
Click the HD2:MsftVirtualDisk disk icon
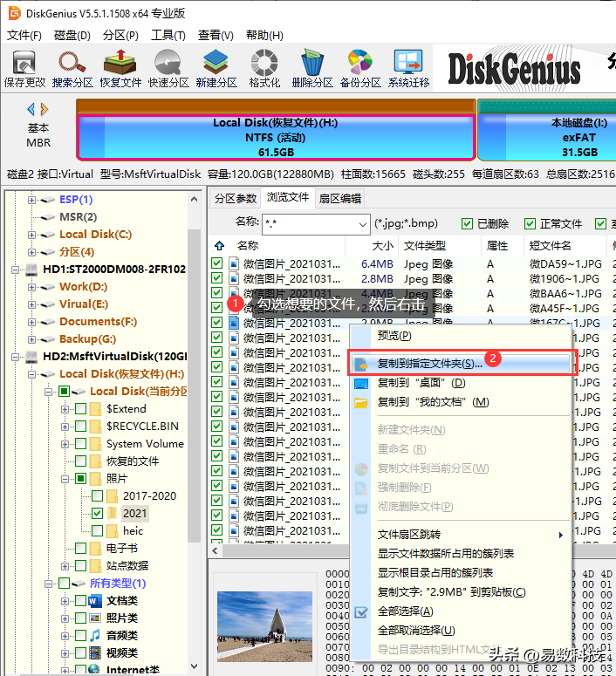(31, 357)
